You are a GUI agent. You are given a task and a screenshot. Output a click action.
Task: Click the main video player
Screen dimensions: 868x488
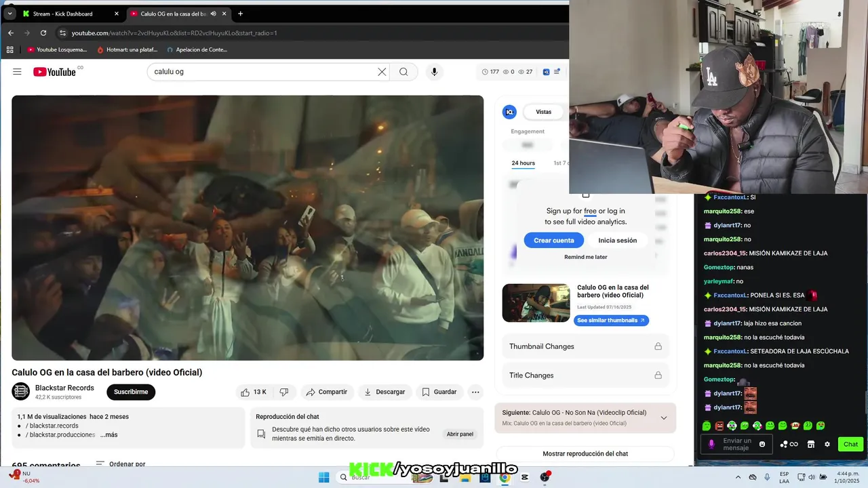point(248,228)
